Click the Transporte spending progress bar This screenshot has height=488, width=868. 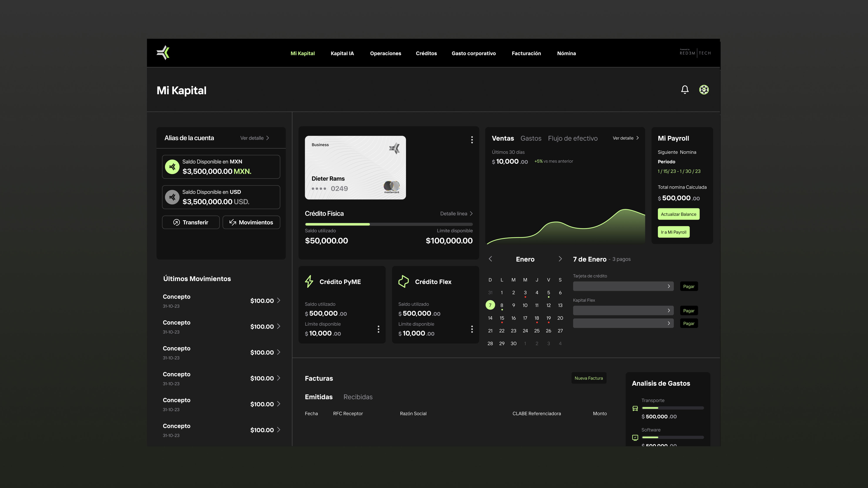(x=672, y=408)
